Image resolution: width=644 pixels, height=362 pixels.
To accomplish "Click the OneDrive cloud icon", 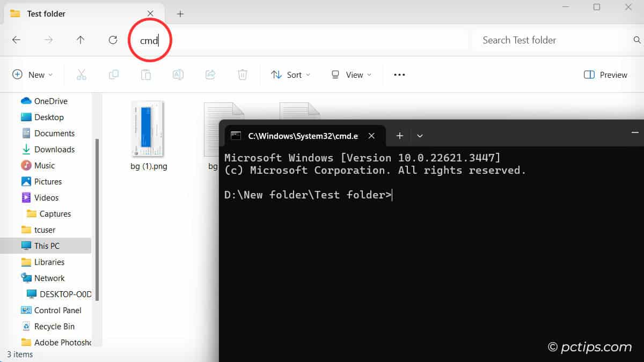I will pos(26,101).
